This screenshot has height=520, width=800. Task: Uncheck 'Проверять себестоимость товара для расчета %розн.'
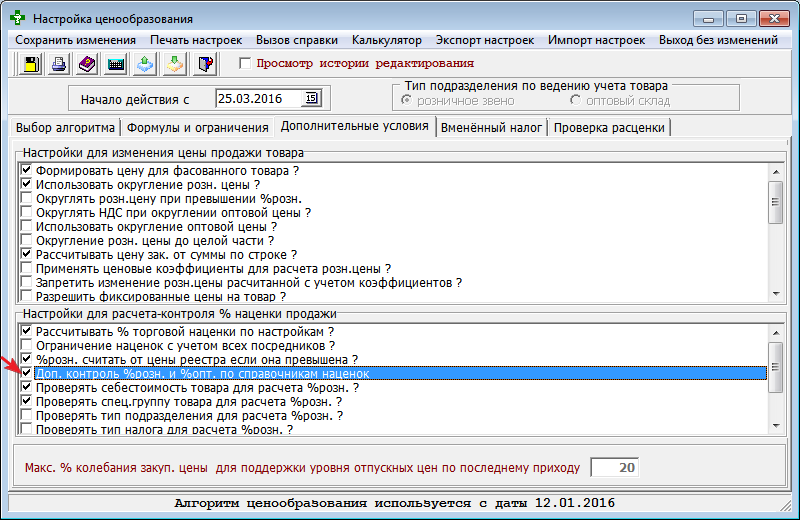[26, 387]
